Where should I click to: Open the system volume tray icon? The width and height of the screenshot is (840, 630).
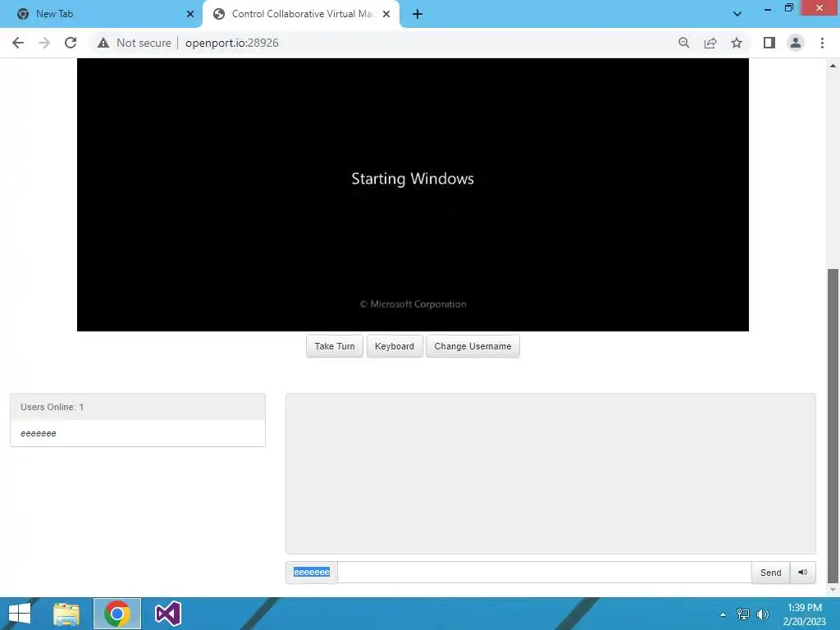(x=763, y=614)
